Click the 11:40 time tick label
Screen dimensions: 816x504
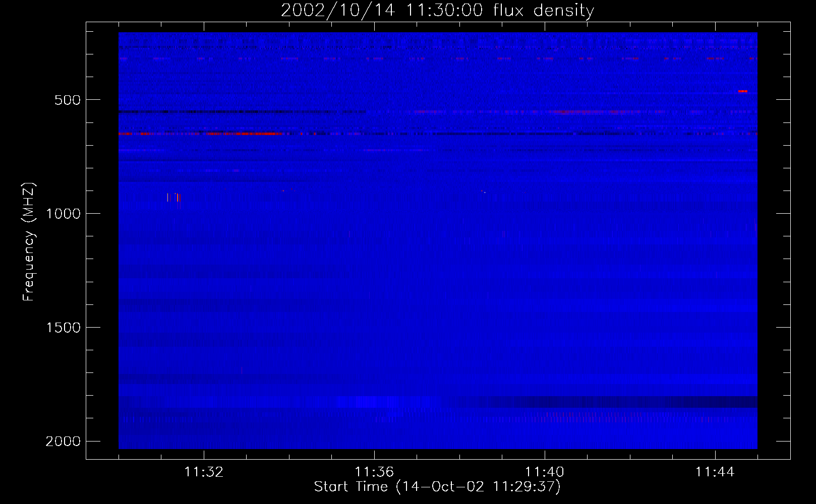pos(545,472)
